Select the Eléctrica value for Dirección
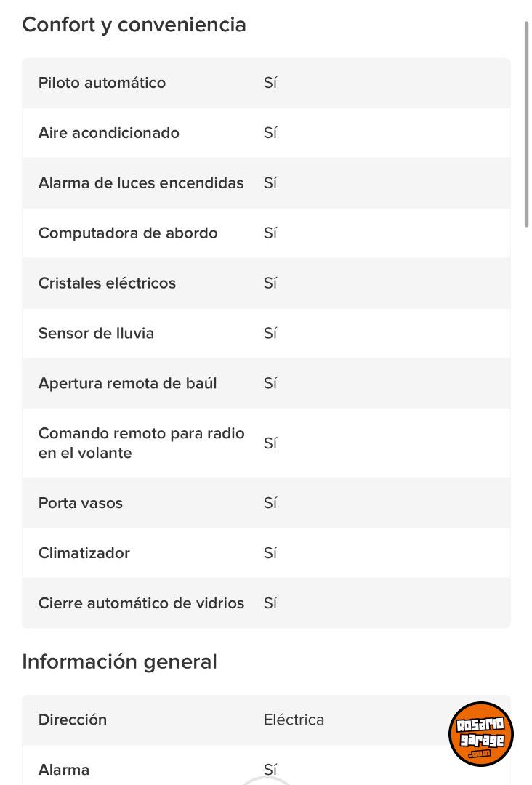The height and width of the screenshot is (785, 532). point(294,720)
